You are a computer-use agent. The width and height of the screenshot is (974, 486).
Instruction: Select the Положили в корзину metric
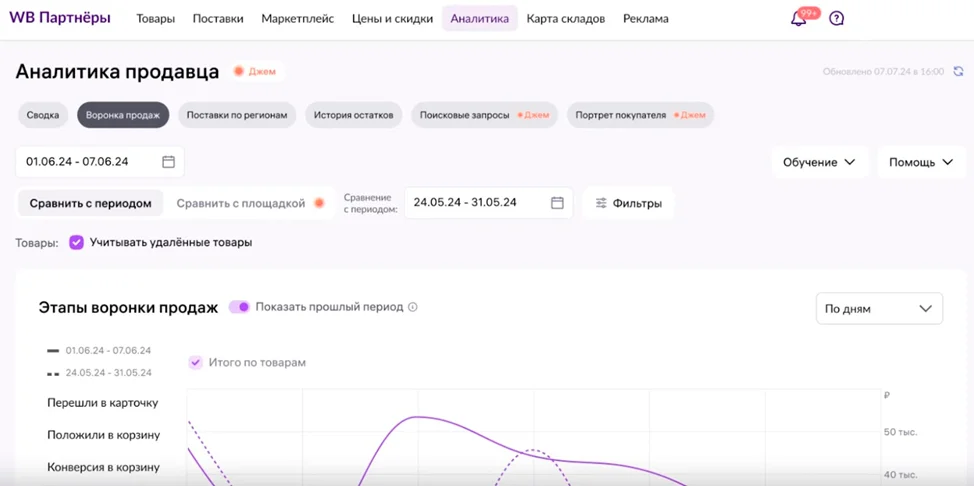(104, 435)
